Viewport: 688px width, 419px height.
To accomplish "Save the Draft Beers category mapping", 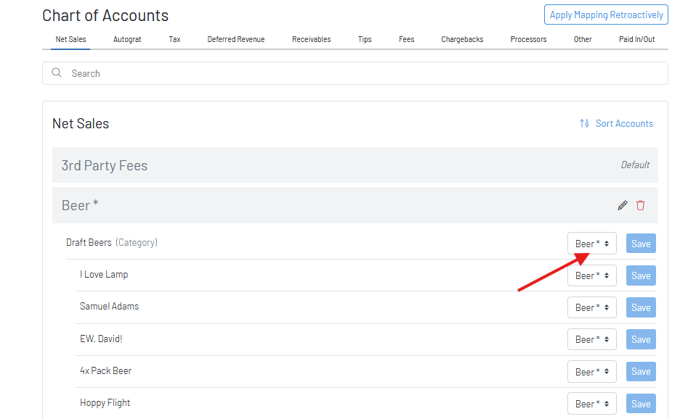I will coord(641,244).
